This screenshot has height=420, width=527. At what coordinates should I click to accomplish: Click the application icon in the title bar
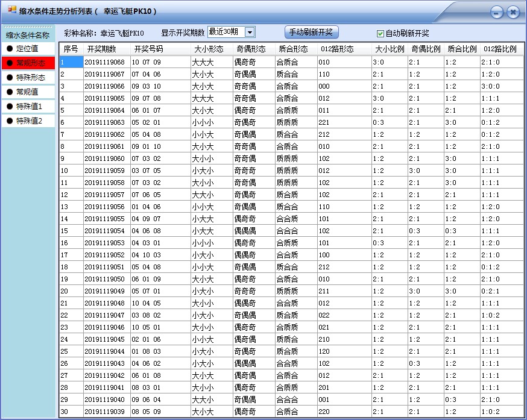coord(10,7)
